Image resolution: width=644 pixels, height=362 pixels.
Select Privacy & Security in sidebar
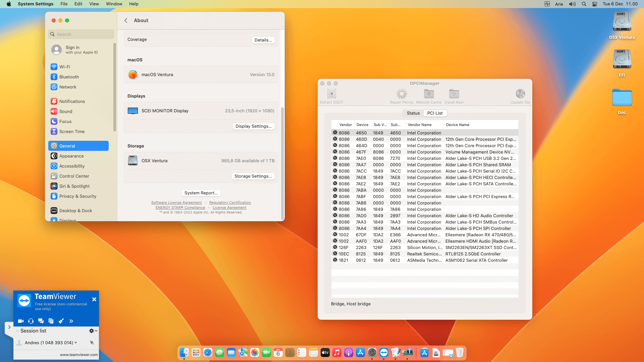[78, 196]
